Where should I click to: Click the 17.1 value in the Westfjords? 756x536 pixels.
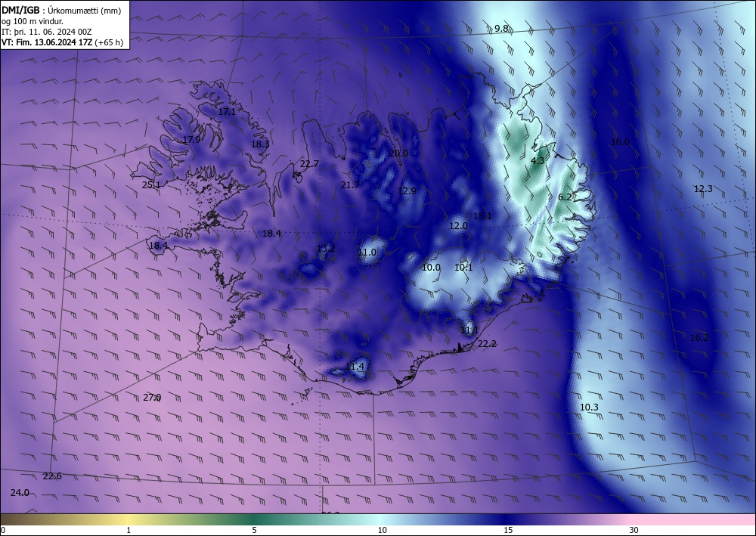click(227, 111)
